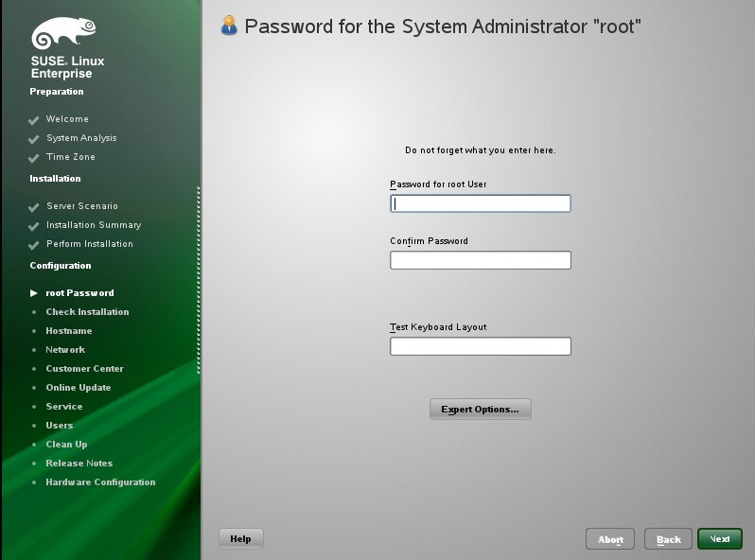Click the 'Test Keyboard Layout' label
Screen dimensions: 755x560
pyautogui.click(x=438, y=327)
